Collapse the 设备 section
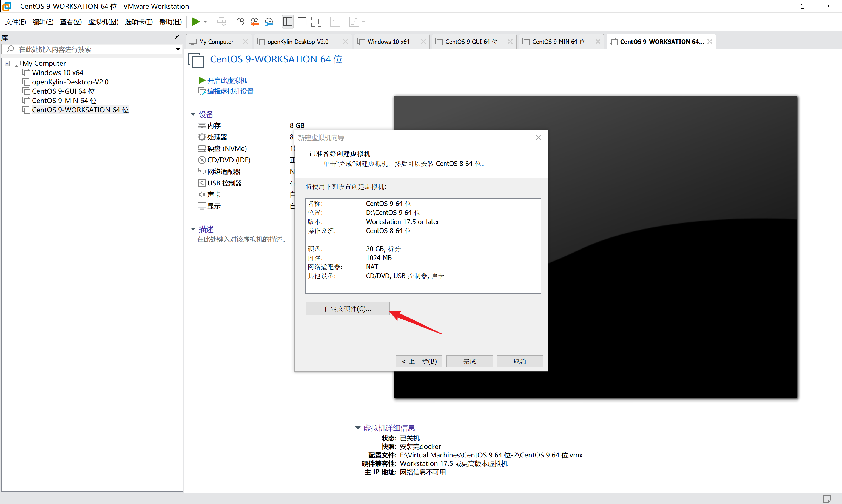 (193, 114)
